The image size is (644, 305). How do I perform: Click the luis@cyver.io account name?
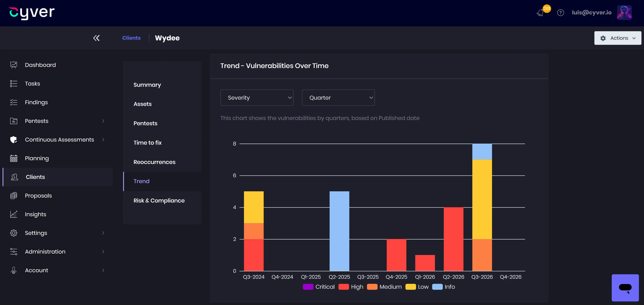[x=591, y=13]
